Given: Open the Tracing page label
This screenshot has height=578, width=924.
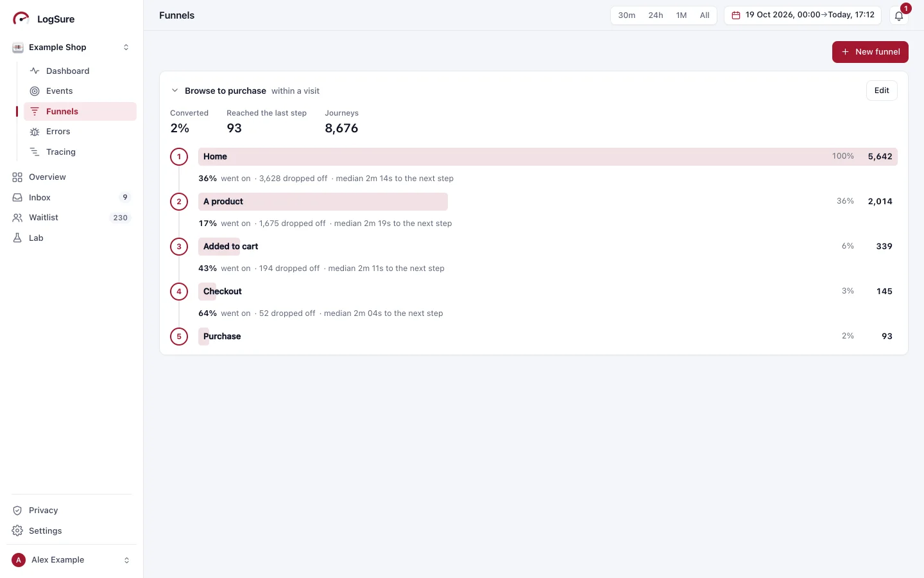Looking at the screenshot, I should coord(61,152).
